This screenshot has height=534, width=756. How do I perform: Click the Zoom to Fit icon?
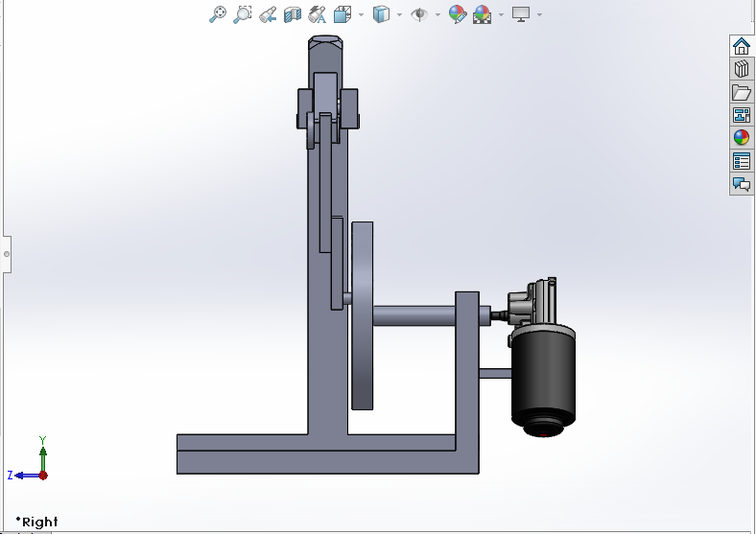tap(218, 14)
